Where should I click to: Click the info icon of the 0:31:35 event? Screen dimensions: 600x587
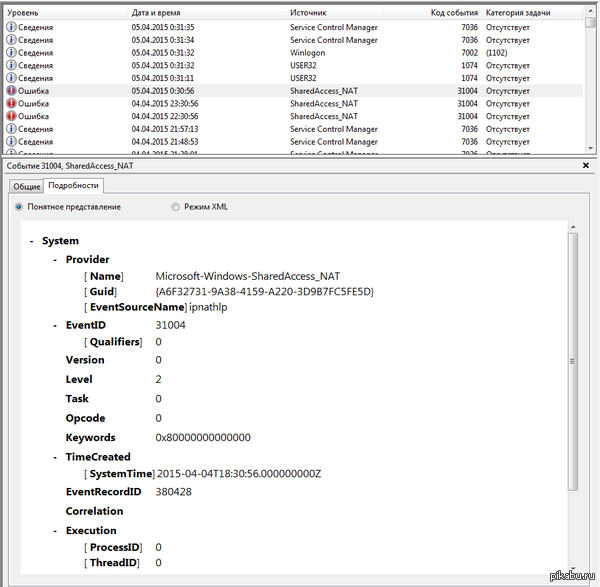[11, 27]
